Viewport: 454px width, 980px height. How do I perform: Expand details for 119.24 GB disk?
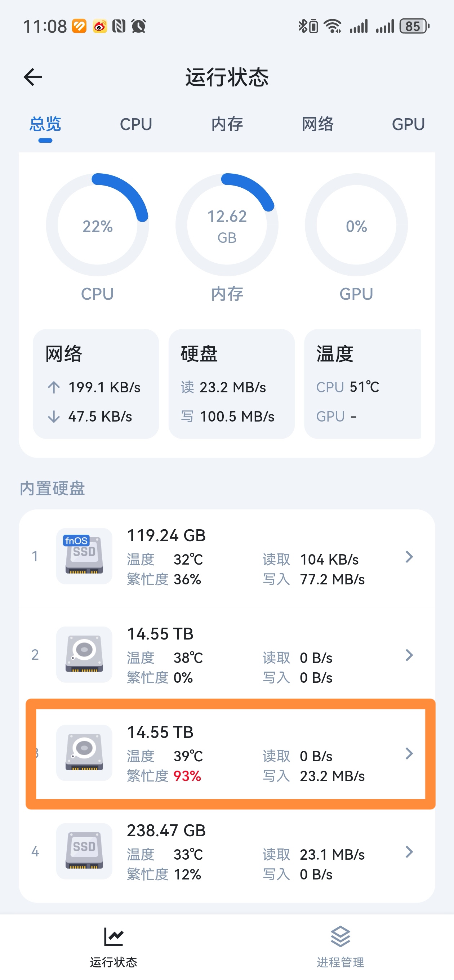pyautogui.click(x=409, y=557)
